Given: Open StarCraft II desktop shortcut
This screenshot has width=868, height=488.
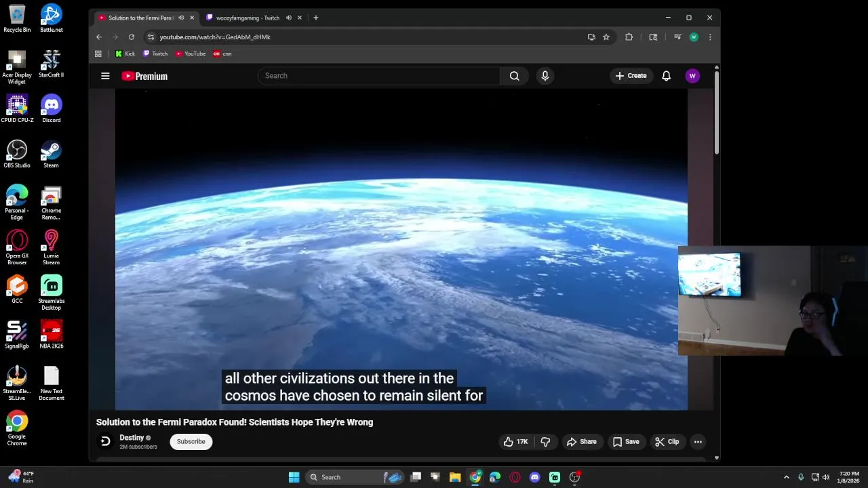Looking at the screenshot, I should coord(52,64).
